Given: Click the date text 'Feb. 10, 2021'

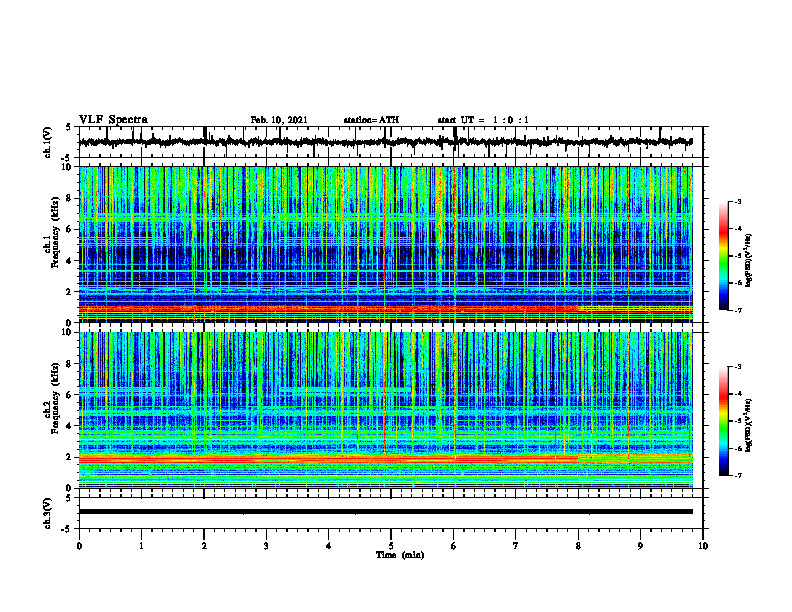Looking at the screenshot, I should (279, 120).
